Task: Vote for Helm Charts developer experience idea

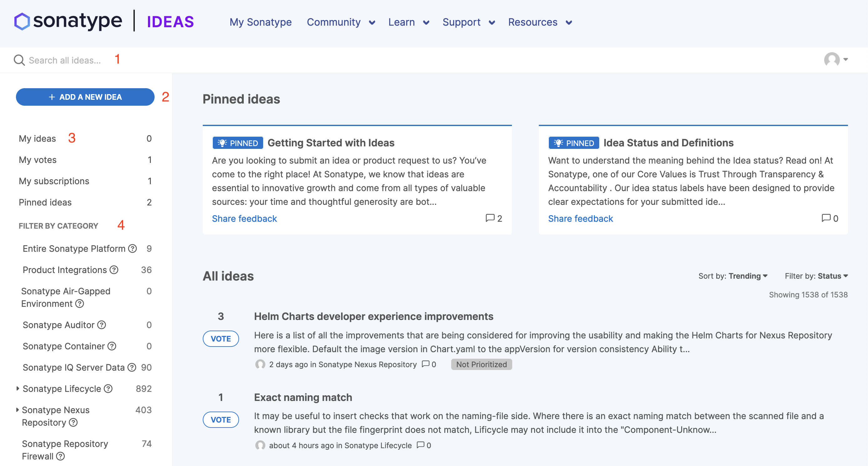Action: pyautogui.click(x=221, y=338)
